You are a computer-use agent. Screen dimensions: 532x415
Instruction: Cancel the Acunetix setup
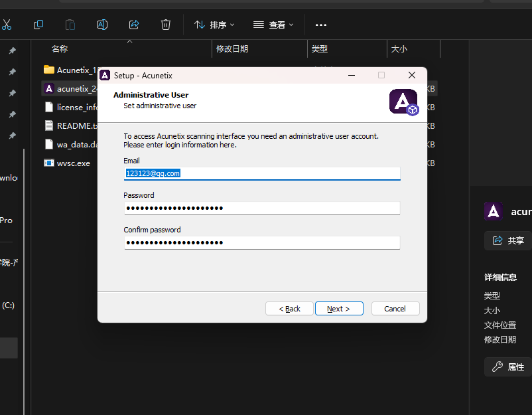coord(395,308)
